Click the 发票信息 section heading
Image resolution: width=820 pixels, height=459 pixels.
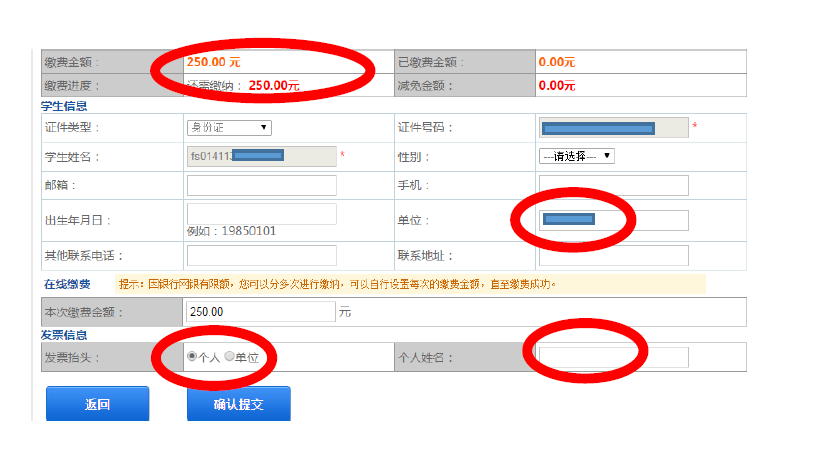(64, 334)
